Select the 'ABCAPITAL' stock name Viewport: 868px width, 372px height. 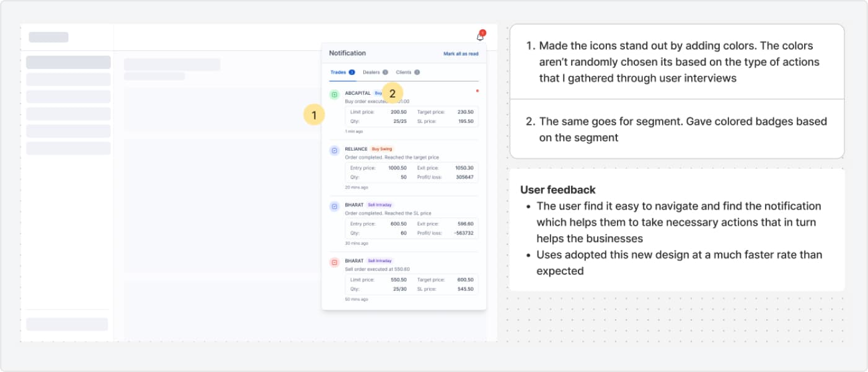(x=358, y=93)
